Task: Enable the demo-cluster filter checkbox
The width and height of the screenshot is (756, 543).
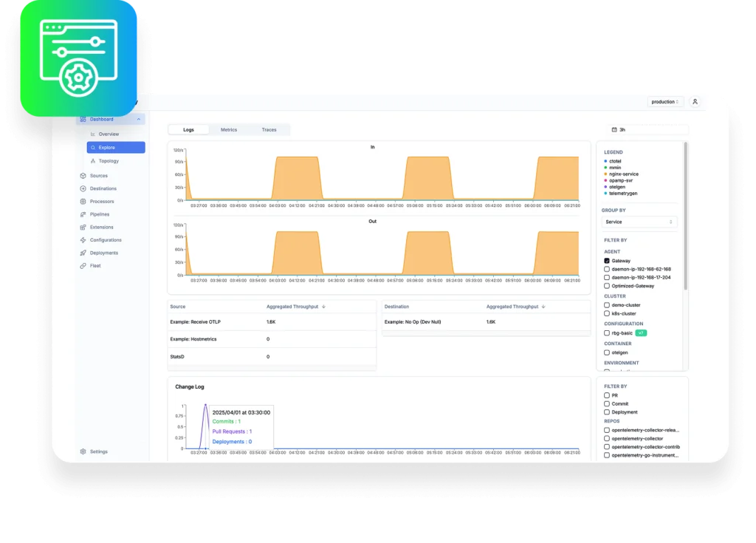Action: [607, 304]
